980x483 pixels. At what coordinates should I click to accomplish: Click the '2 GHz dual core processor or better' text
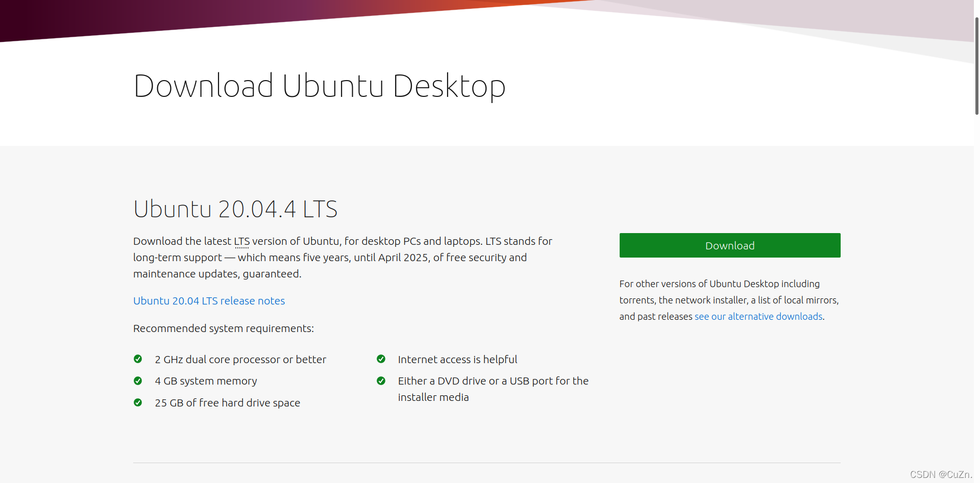pyautogui.click(x=240, y=360)
